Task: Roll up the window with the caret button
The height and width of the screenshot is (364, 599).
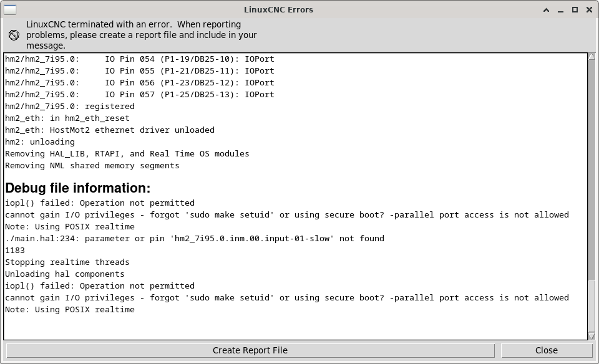Action: 547,10
